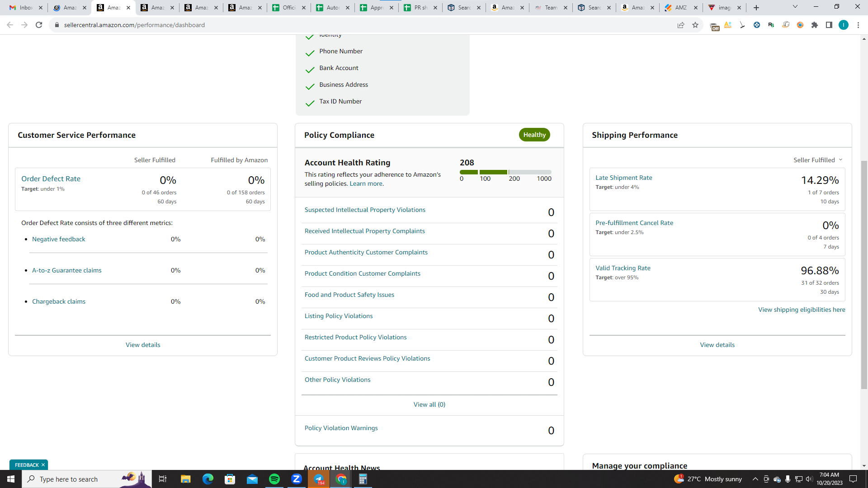Open the Negative feedback link
The width and height of the screenshot is (868, 488).
(59, 239)
